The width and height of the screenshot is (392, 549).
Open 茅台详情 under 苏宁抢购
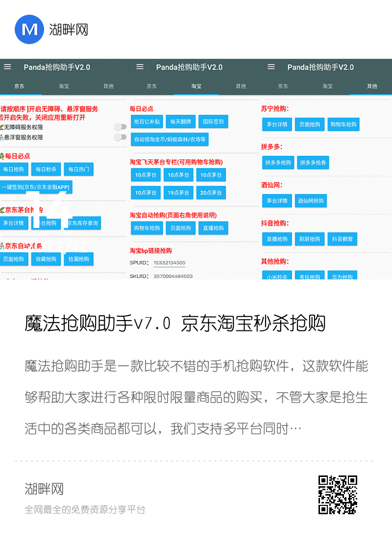277,125
